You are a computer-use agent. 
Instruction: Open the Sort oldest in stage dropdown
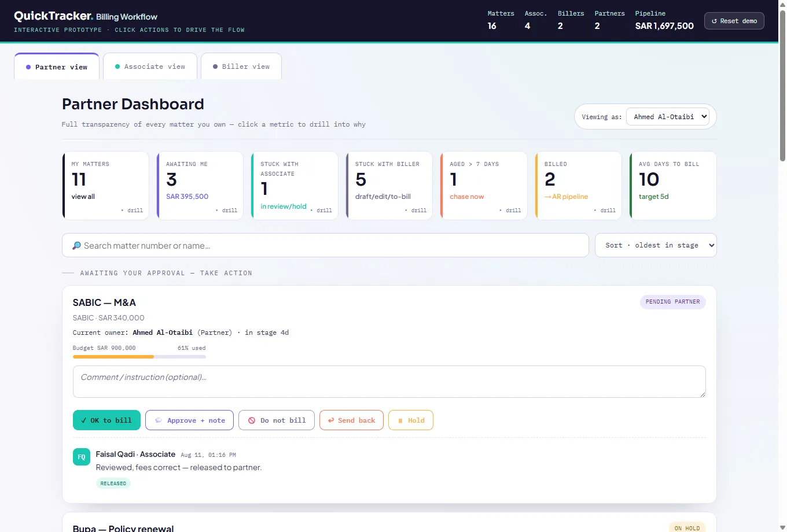tap(656, 245)
